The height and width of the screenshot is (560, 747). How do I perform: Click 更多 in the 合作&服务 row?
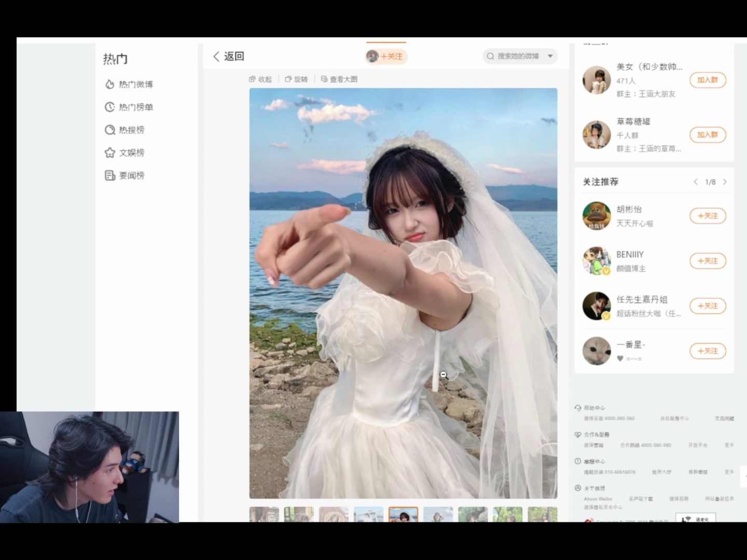729,445
